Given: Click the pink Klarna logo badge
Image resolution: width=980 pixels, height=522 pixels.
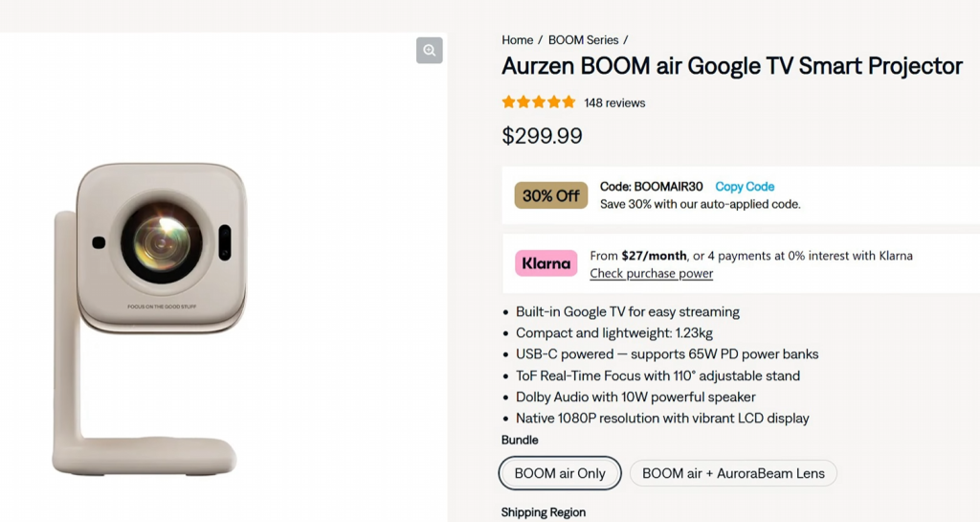Looking at the screenshot, I should 546,263.
